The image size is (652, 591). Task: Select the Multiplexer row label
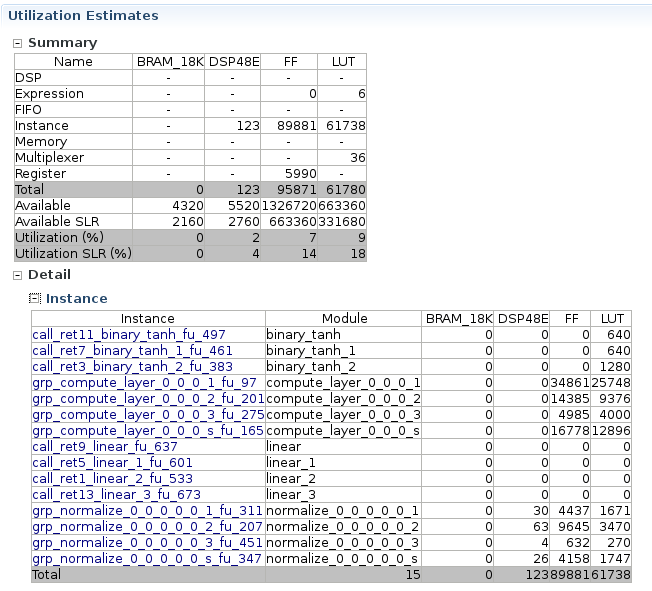(x=49, y=158)
